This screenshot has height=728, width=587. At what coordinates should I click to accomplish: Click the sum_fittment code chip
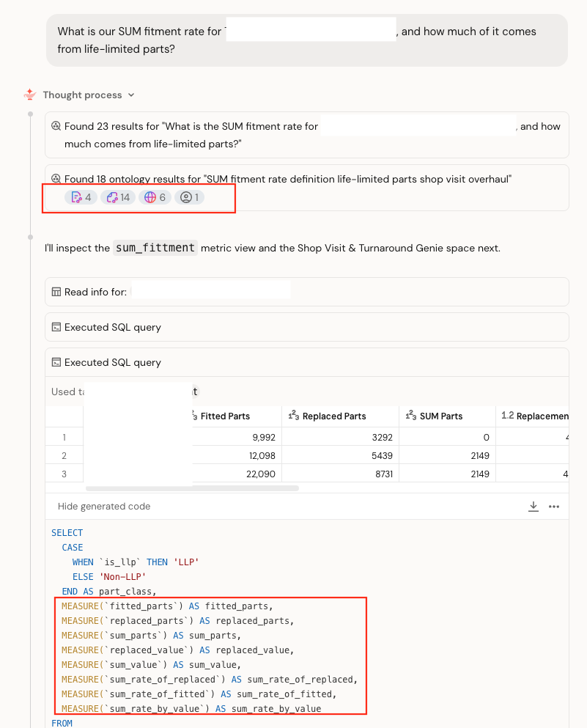[x=155, y=248]
